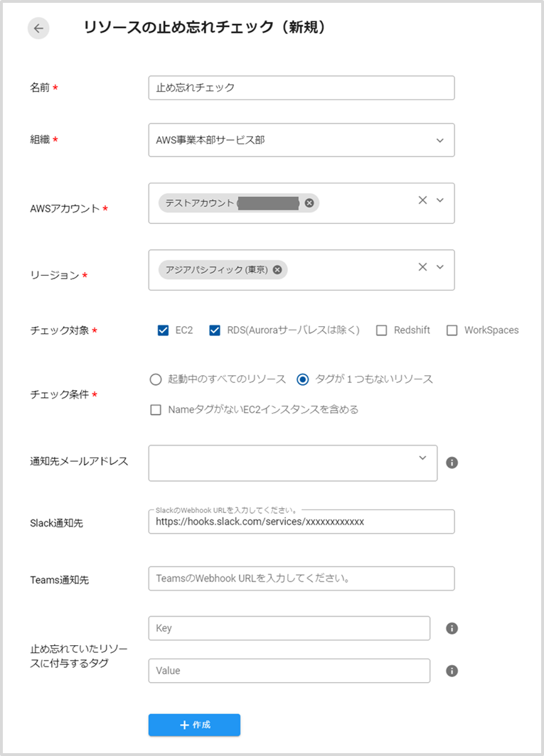Click the 作成 button
The height and width of the screenshot is (756, 544).
click(x=194, y=725)
